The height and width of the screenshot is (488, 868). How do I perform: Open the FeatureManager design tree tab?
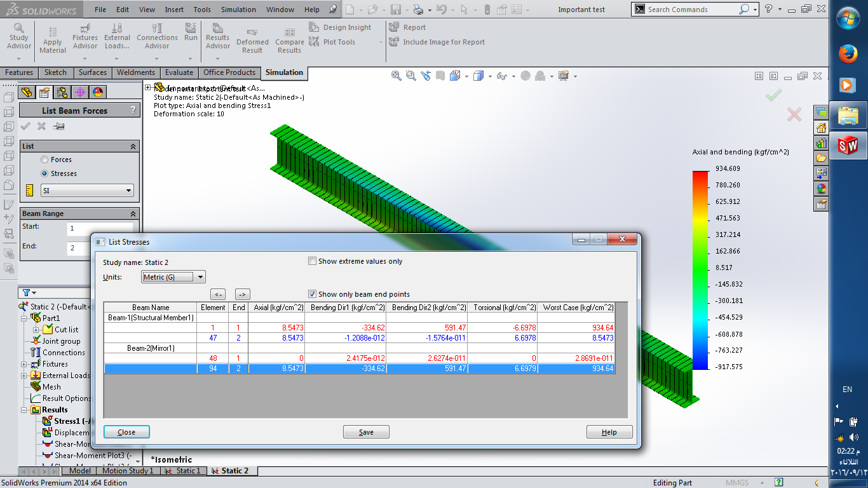[28, 92]
